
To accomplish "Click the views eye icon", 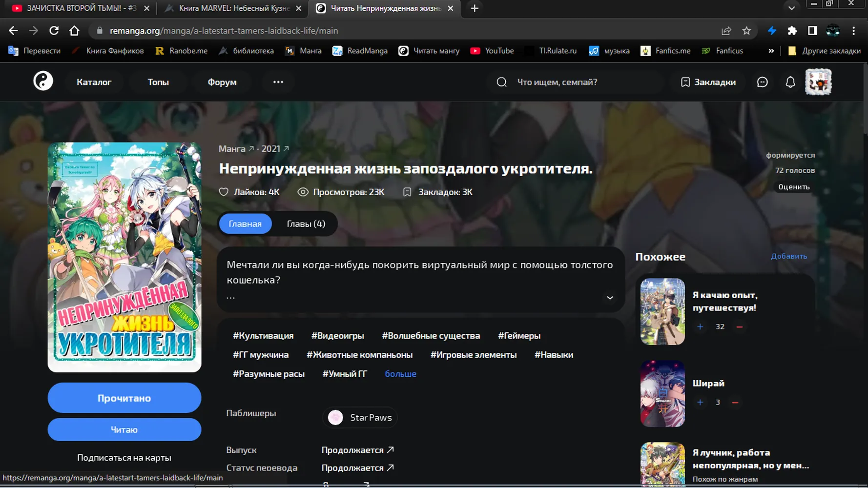I will [x=303, y=192].
